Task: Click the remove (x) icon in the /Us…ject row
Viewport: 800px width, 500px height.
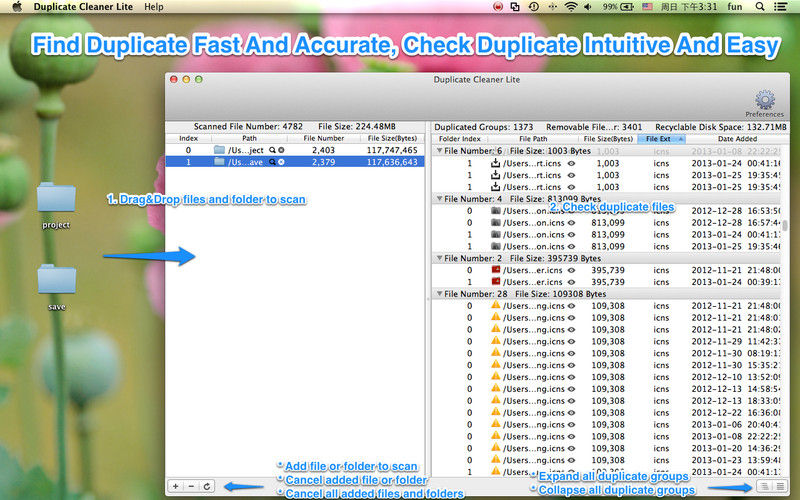Action: [x=281, y=150]
